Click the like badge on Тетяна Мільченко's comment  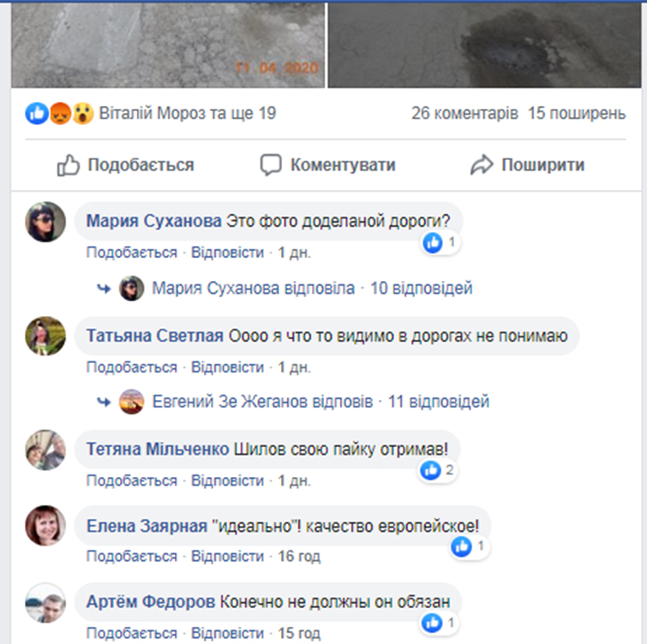point(437,470)
